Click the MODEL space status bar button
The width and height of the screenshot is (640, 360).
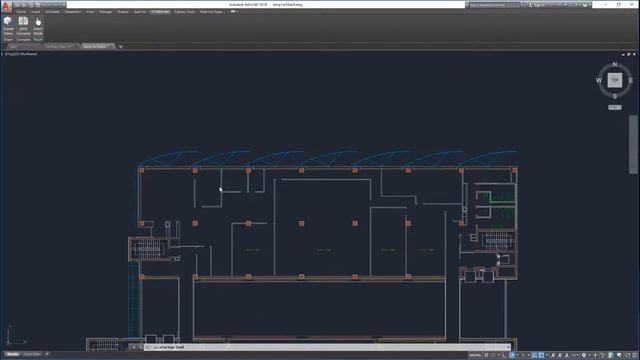pos(475,355)
